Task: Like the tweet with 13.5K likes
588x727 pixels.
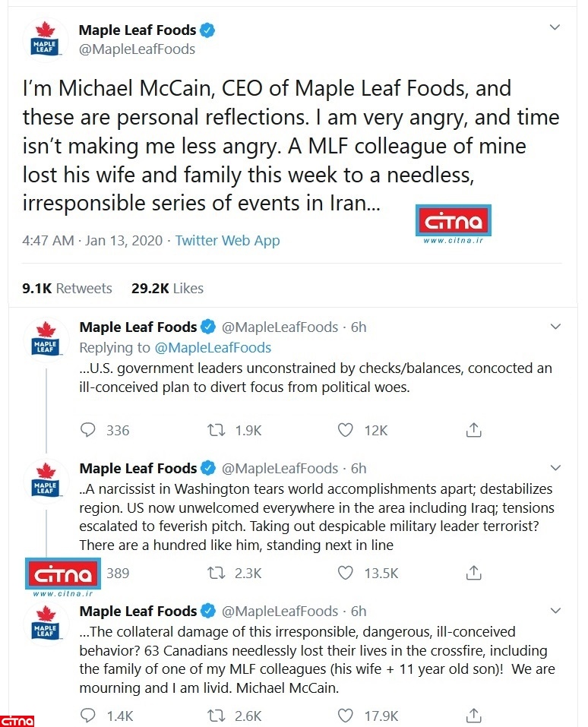Action: click(346, 573)
